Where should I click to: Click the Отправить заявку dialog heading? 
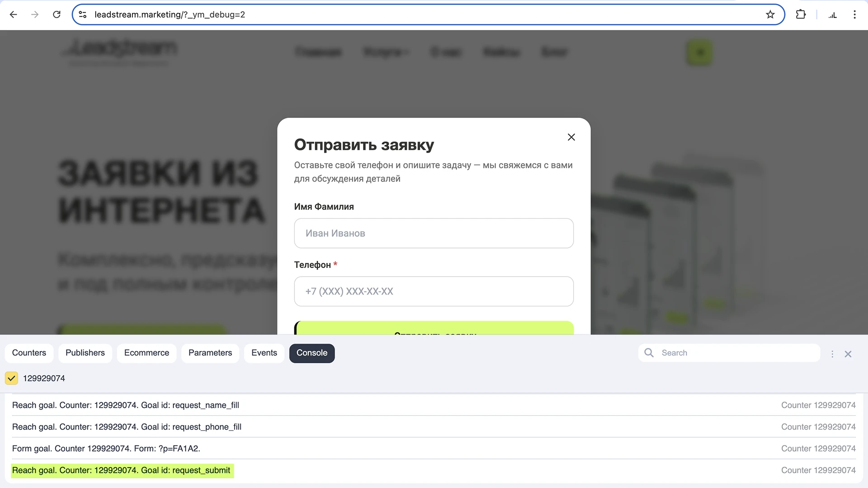(x=364, y=145)
